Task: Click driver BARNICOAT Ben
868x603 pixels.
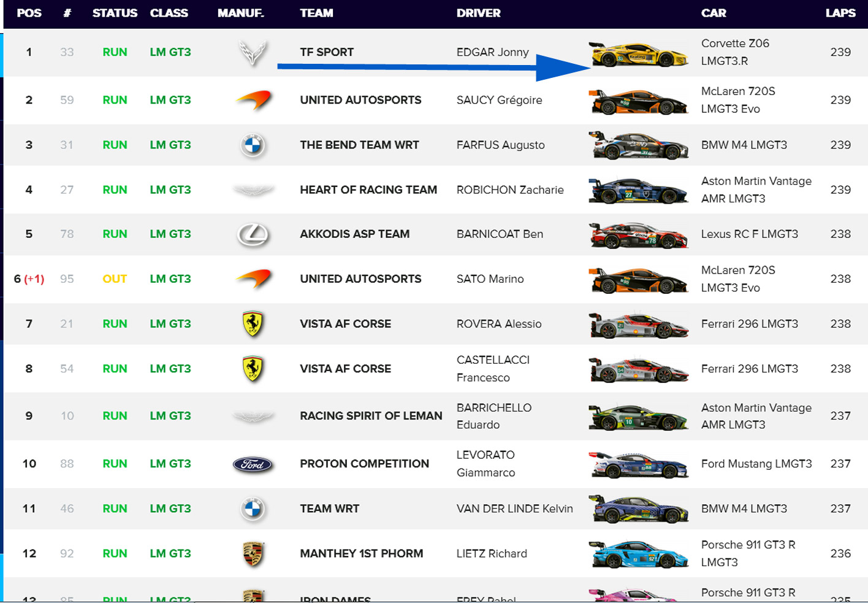Action: click(x=500, y=234)
